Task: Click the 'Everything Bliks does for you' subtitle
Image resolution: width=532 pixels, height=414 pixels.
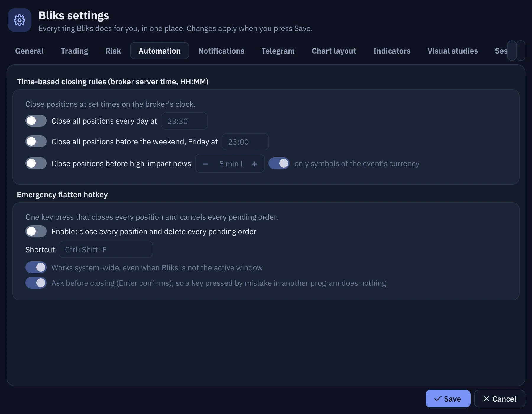Action: (x=176, y=28)
